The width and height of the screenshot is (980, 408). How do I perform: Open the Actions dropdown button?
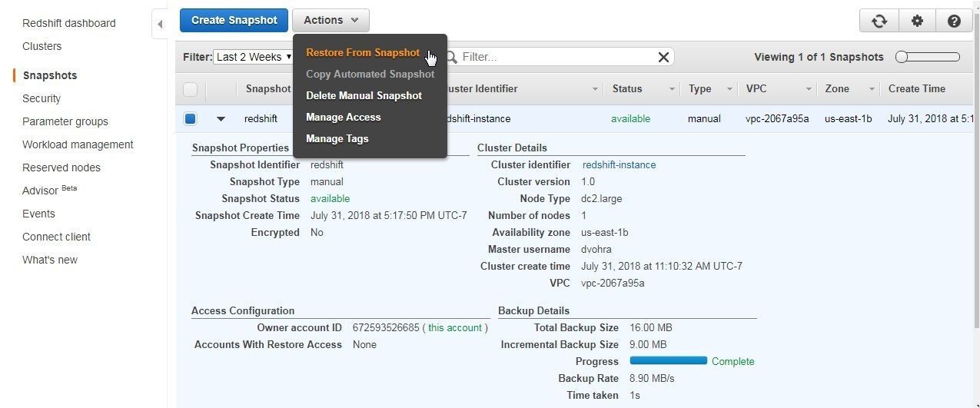pos(331,20)
